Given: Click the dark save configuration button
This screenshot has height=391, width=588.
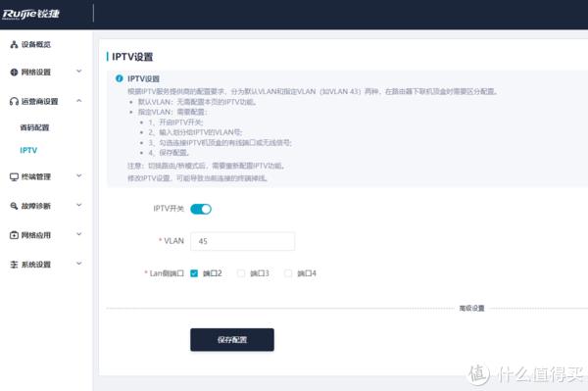Looking at the screenshot, I should [232, 340].
